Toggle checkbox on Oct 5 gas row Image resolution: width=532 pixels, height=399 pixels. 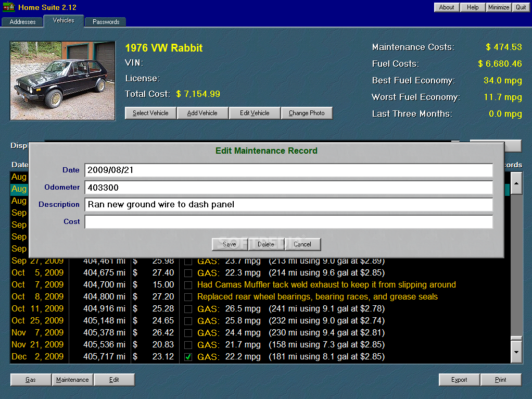[188, 273]
